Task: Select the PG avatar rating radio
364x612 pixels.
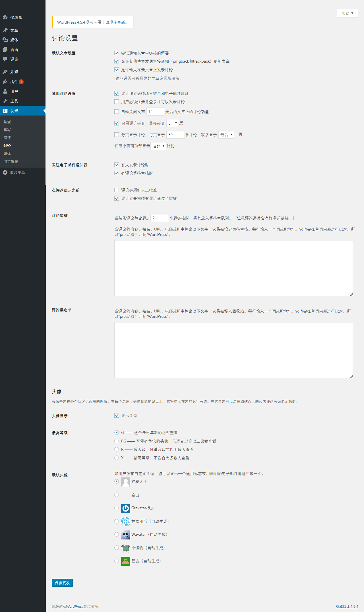Action: [117, 441]
